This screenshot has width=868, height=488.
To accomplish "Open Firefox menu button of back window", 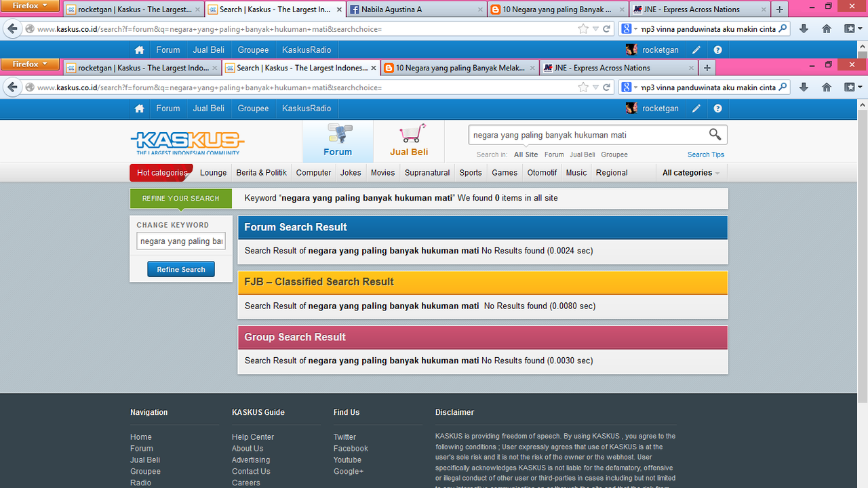I will click(x=30, y=6).
